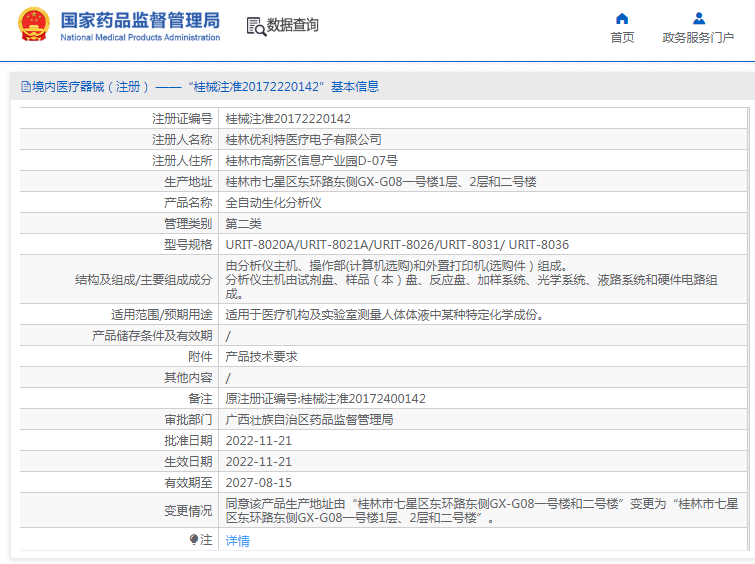Click the bulb icon beside 注
Image resolution: width=755 pixels, height=564 pixels.
pos(194,539)
